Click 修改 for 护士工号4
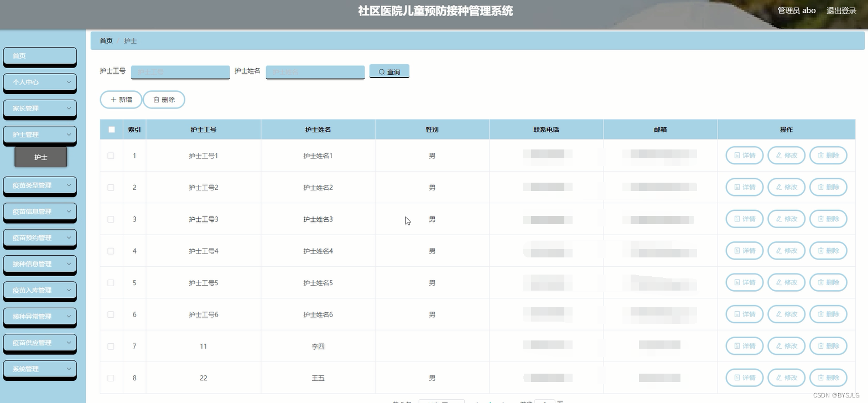 (x=786, y=251)
